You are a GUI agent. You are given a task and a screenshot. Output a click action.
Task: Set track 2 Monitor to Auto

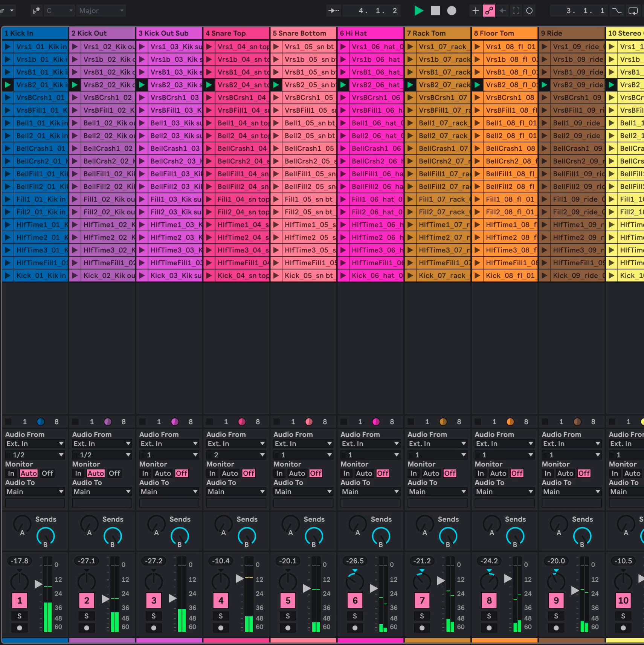(x=96, y=474)
